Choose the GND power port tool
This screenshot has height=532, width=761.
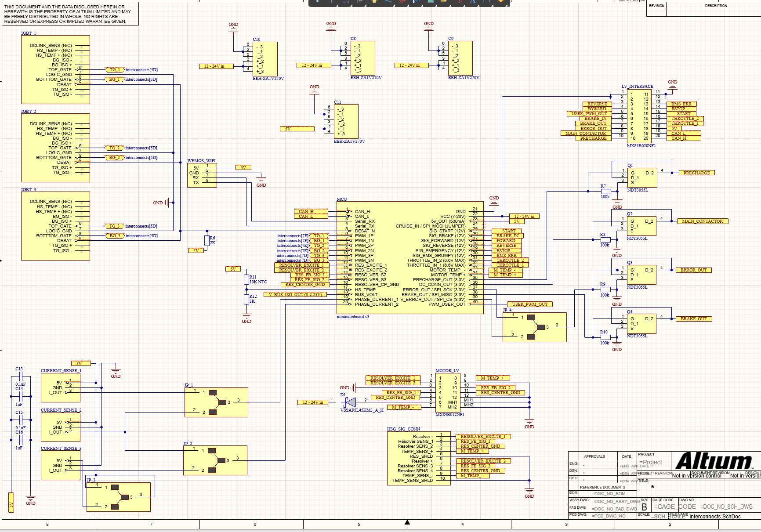pos(402,2)
